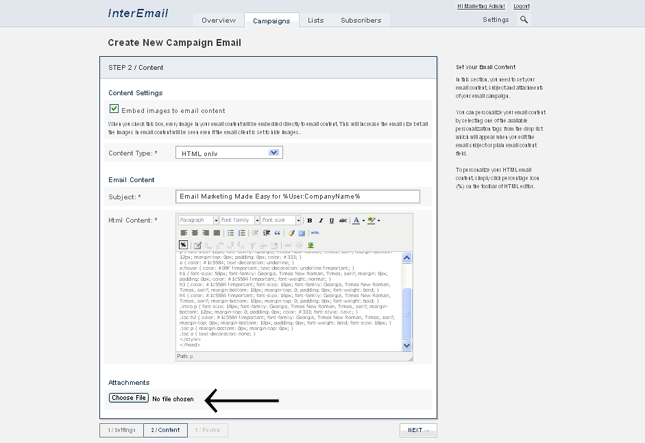This screenshot has width=645, height=443.
Task: Expand the Paragraph format dropdown
Action: click(x=198, y=220)
